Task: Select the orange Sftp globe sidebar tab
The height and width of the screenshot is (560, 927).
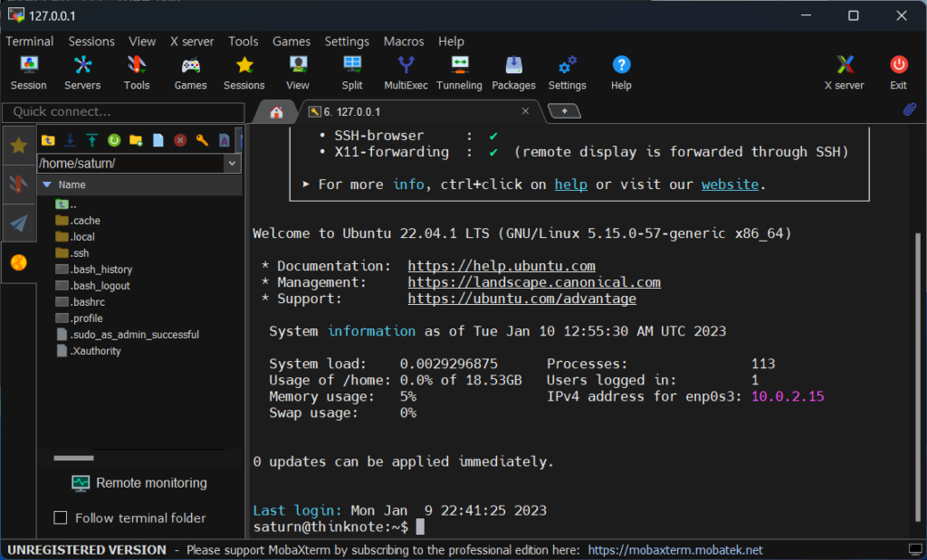Action: (19, 262)
